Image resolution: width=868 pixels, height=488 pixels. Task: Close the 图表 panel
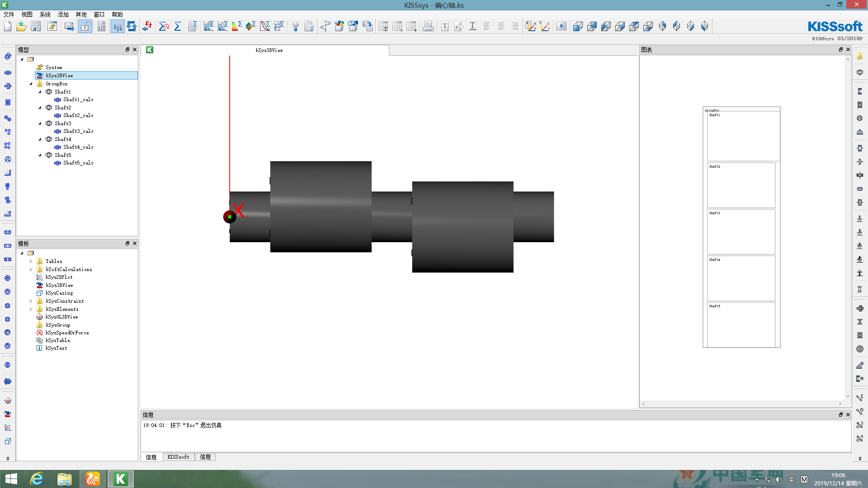click(848, 50)
